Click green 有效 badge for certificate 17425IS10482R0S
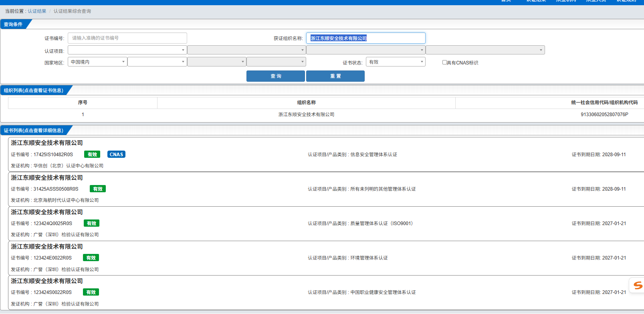The height and width of the screenshot is (314, 644). [x=92, y=155]
